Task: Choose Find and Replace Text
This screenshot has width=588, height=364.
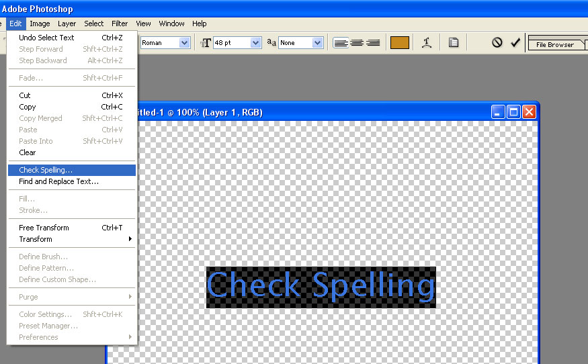Action: 58,181
